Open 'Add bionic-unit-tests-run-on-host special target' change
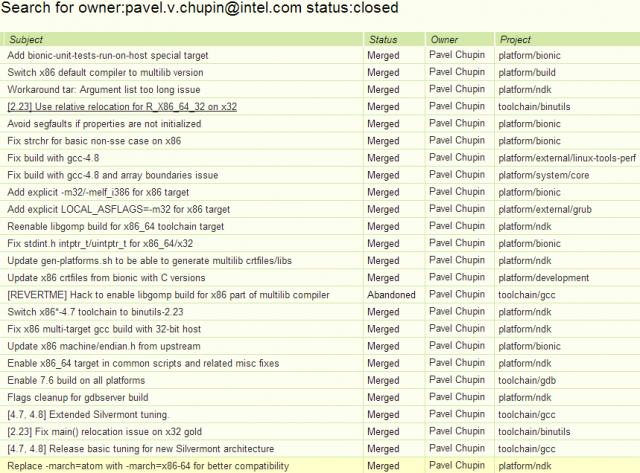 (108, 56)
